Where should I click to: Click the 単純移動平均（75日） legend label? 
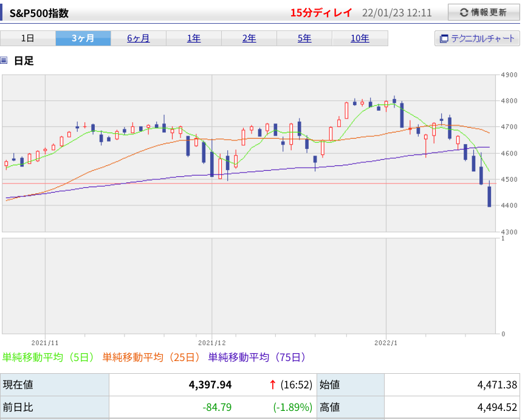point(257,357)
